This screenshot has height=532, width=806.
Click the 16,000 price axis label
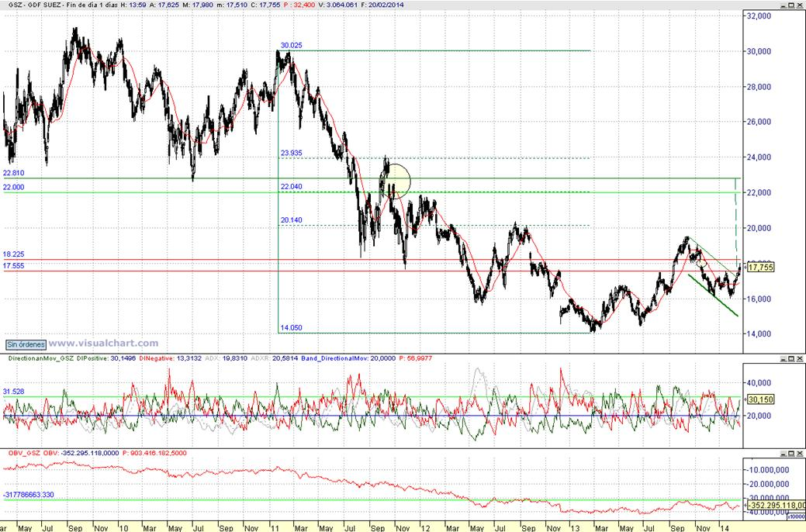pyautogui.click(x=759, y=299)
